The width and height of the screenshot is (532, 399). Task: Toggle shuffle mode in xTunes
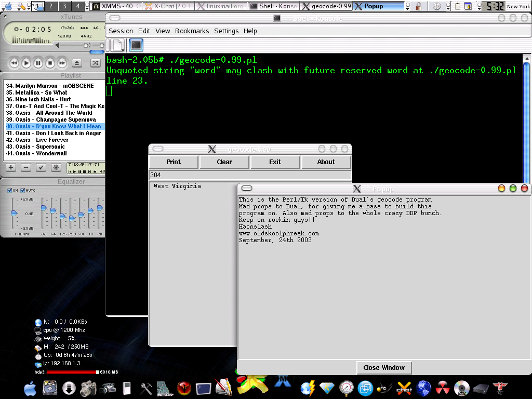(95, 63)
